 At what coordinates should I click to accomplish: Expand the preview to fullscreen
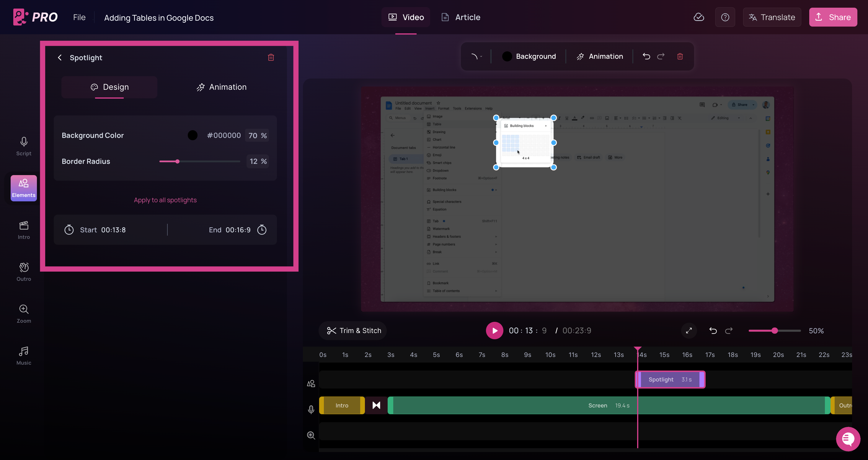[x=689, y=331]
